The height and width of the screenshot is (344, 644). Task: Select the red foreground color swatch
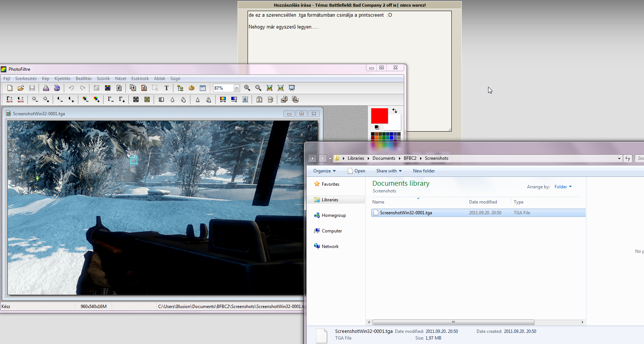379,116
